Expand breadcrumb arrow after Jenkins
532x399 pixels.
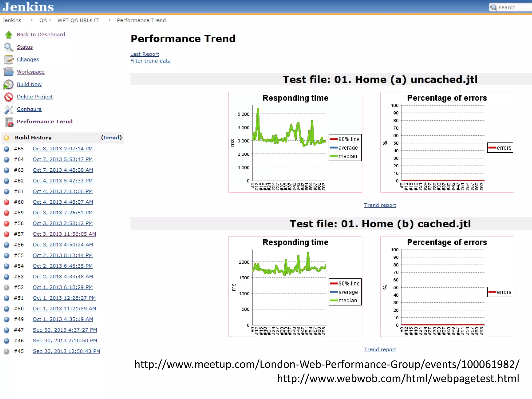[31, 20]
